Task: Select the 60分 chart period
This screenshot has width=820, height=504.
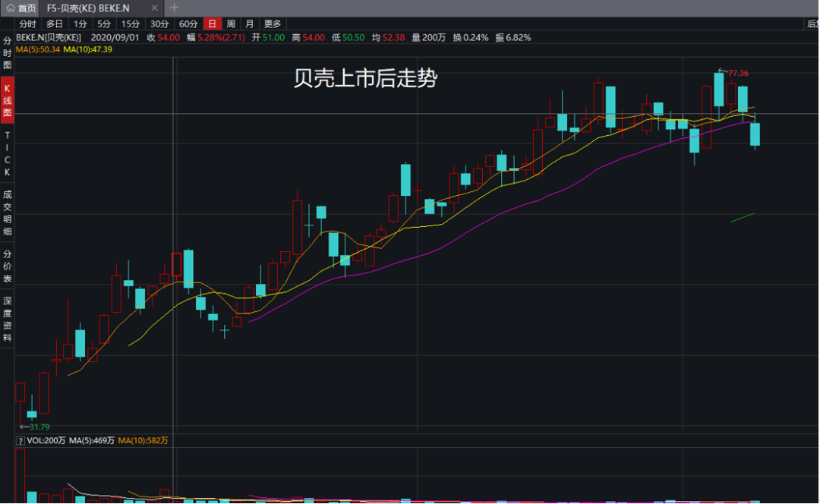Action: (188, 24)
